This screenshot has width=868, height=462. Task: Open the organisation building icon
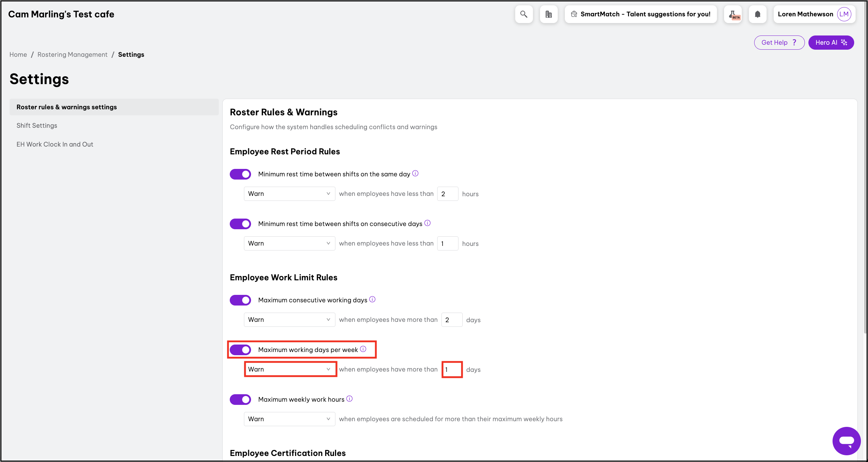(549, 14)
